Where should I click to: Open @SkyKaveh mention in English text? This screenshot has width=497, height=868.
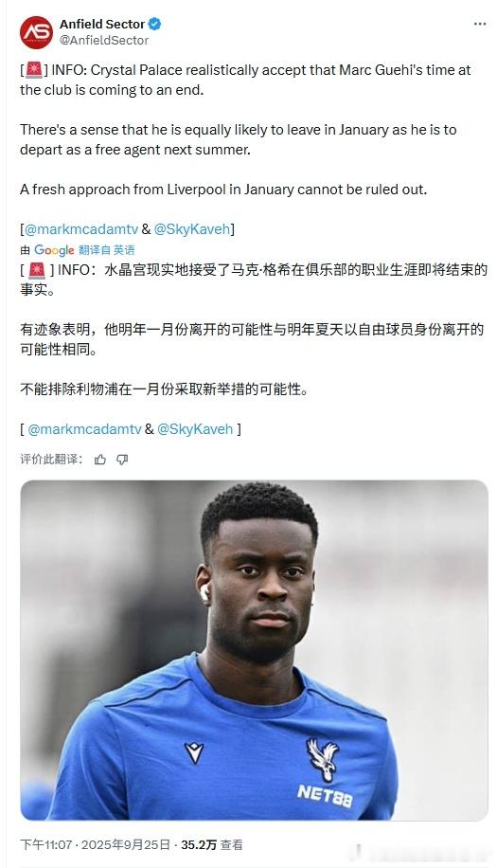coord(192,229)
